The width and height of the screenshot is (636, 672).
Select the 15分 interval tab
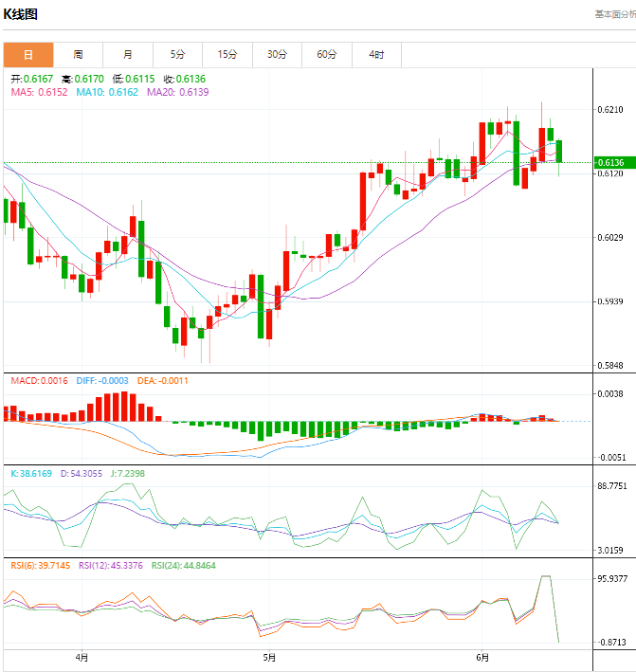point(227,55)
